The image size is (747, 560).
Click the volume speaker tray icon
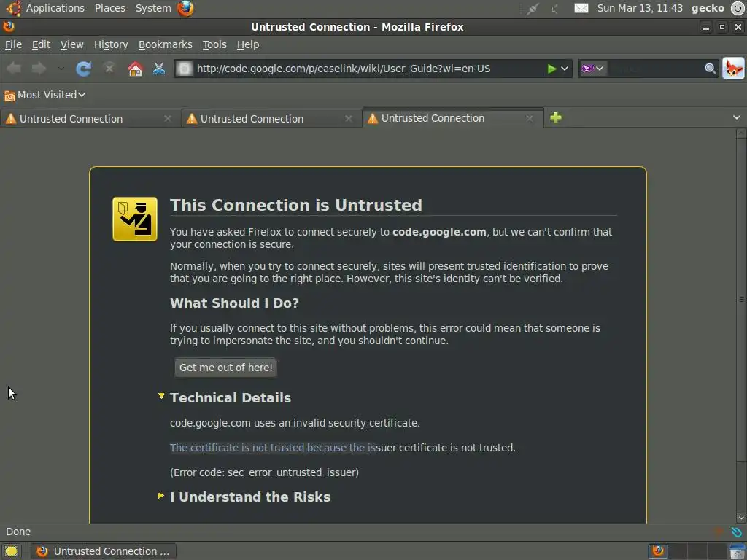pyautogui.click(x=555, y=9)
